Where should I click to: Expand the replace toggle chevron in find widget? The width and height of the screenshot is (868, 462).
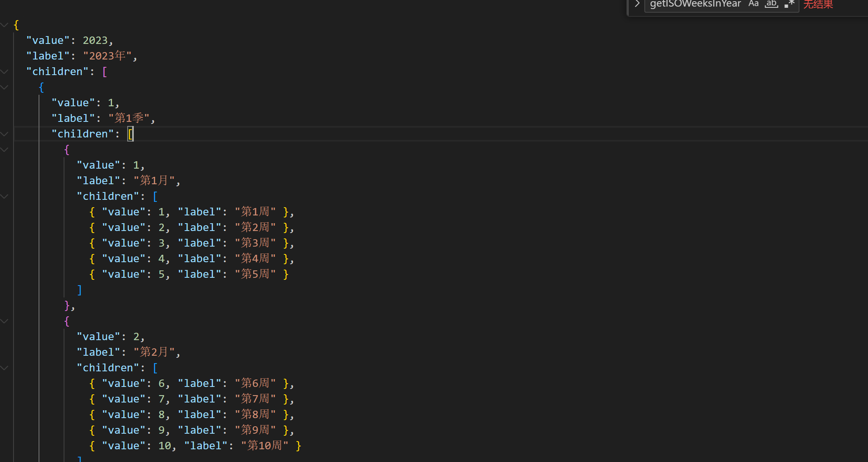tap(637, 4)
